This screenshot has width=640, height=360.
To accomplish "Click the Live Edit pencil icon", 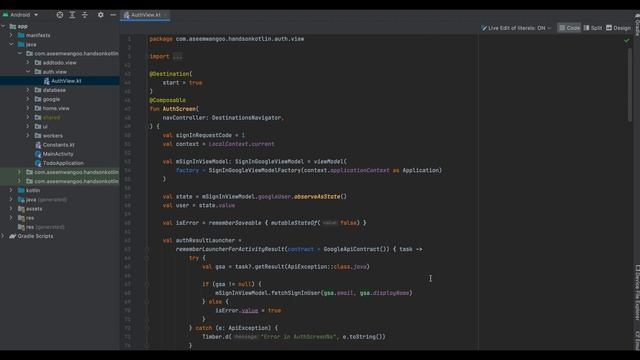I will pyautogui.click(x=484, y=28).
